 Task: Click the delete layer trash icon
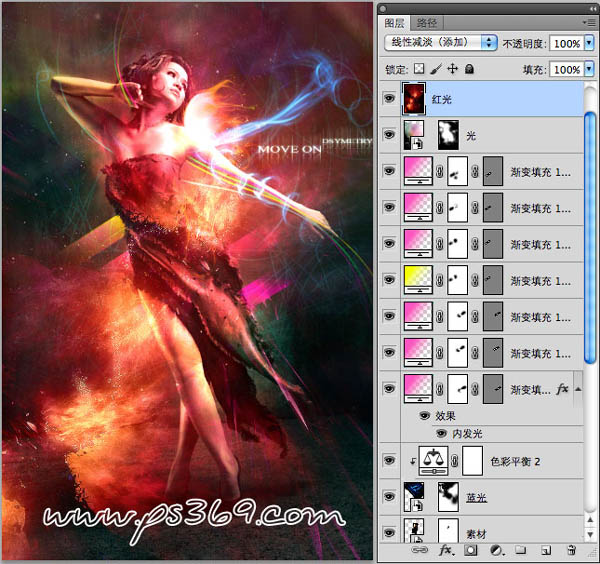[571, 550]
